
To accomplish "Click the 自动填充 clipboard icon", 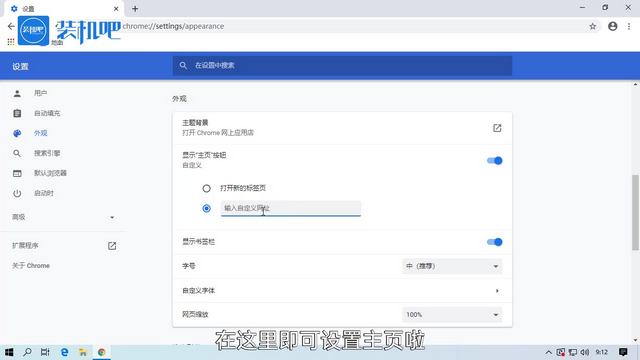I will pyautogui.click(x=17, y=113).
